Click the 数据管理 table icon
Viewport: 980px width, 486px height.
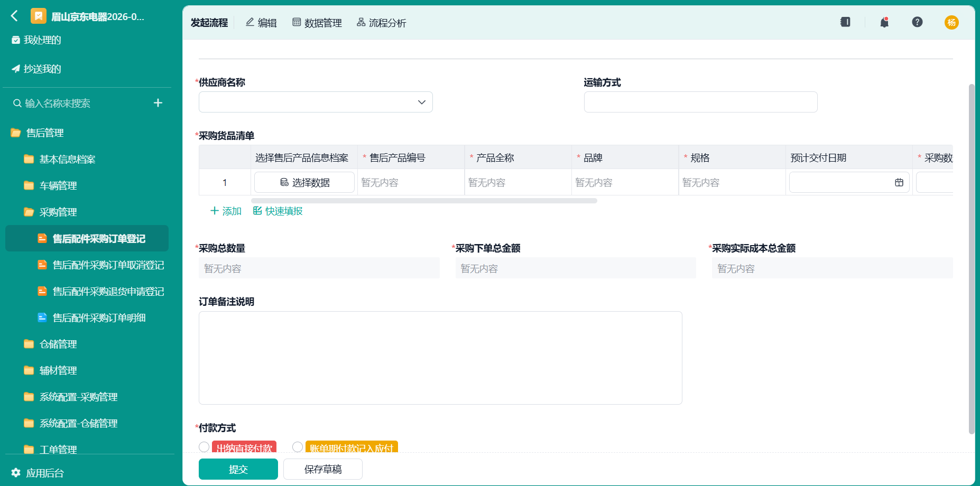point(297,22)
